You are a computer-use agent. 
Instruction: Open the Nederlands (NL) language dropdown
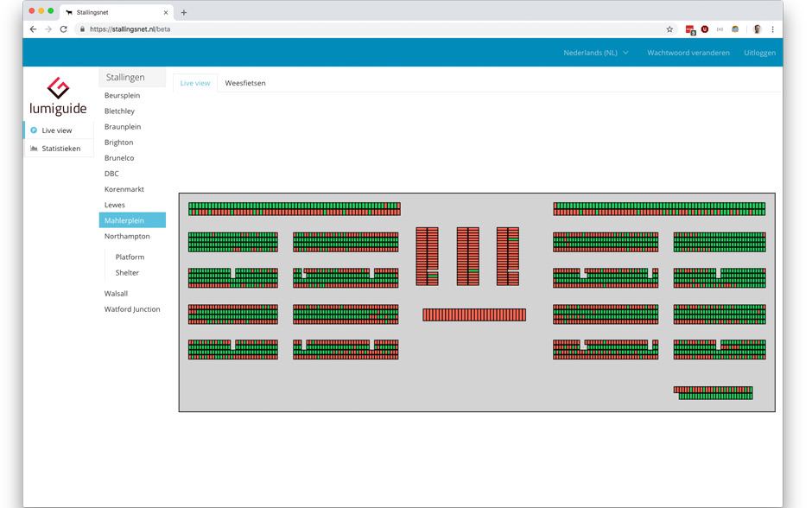tap(595, 53)
